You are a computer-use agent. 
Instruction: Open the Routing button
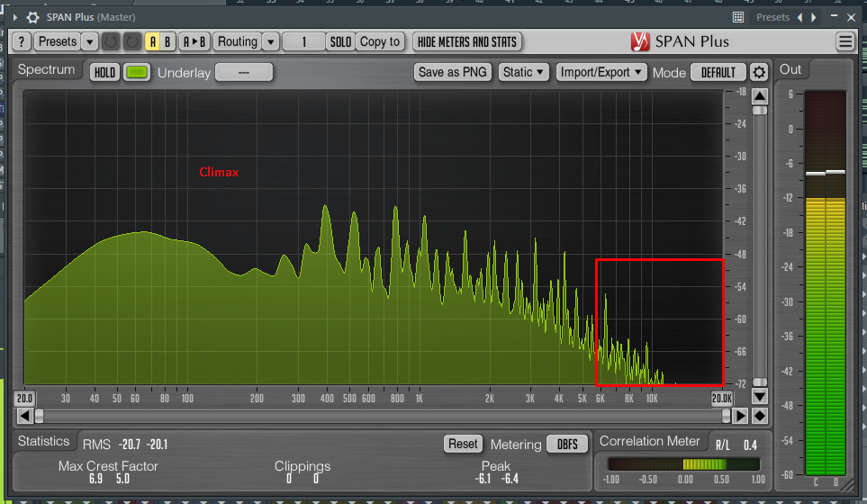[237, 41]
